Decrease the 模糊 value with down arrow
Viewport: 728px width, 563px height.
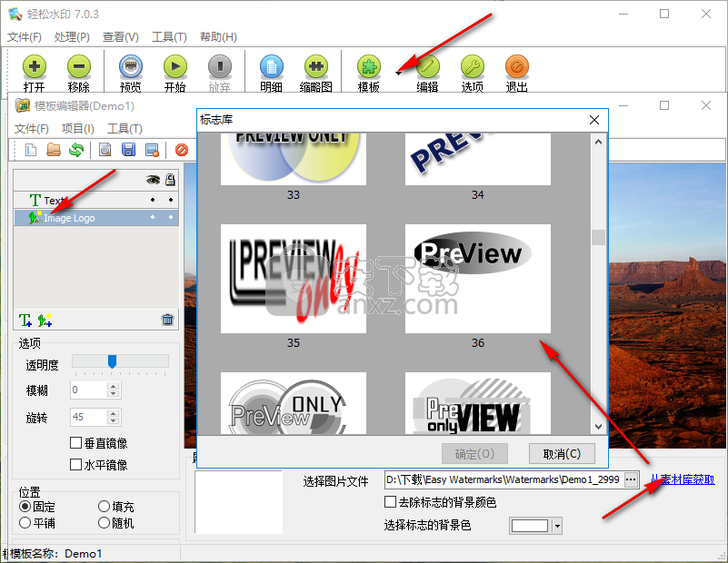point(113,394)
